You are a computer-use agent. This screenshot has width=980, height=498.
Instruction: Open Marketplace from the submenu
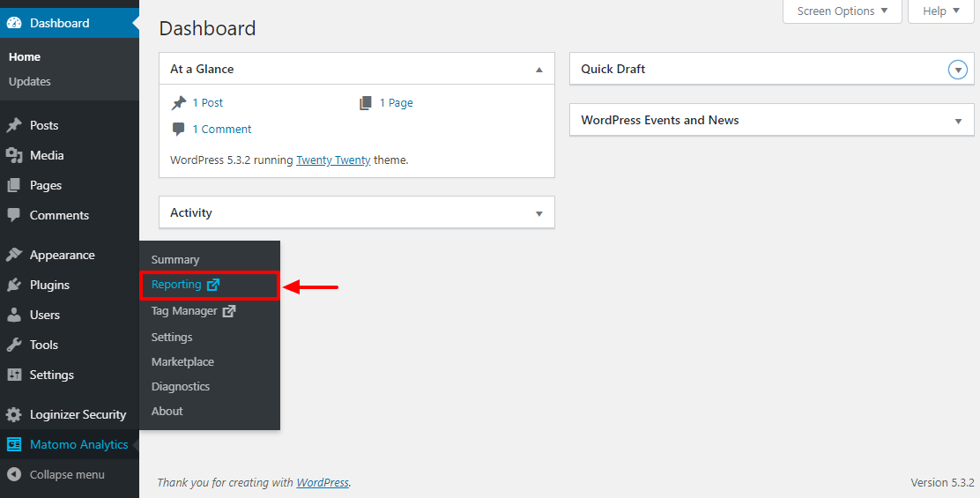pyautogui.click(x=182, y=361)
